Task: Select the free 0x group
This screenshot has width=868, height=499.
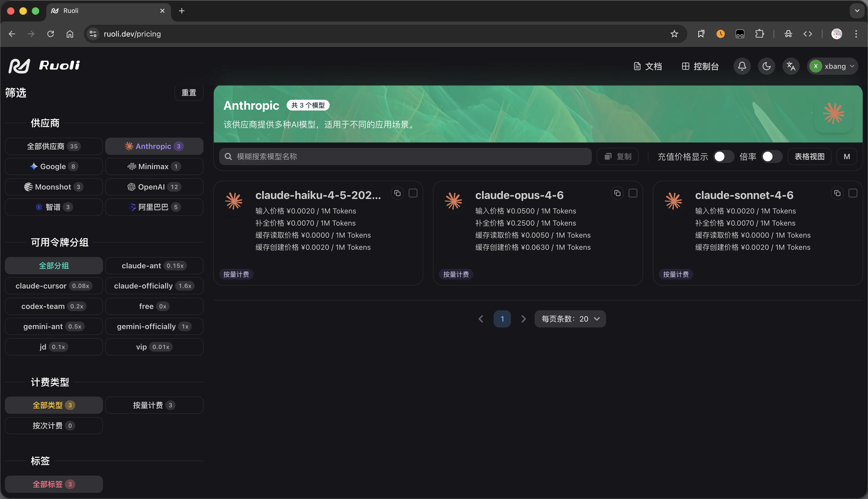Action: [x=154, y=306]
